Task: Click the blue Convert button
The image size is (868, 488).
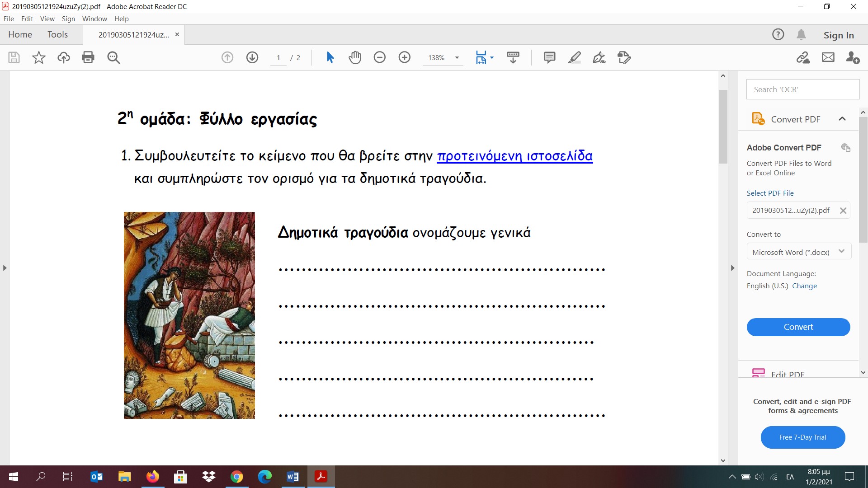Action: [798, 327]
